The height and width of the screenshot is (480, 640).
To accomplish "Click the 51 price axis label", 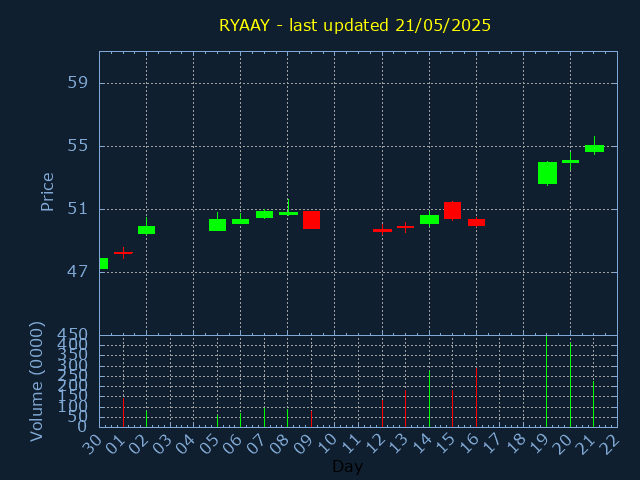I will point(78,209).
